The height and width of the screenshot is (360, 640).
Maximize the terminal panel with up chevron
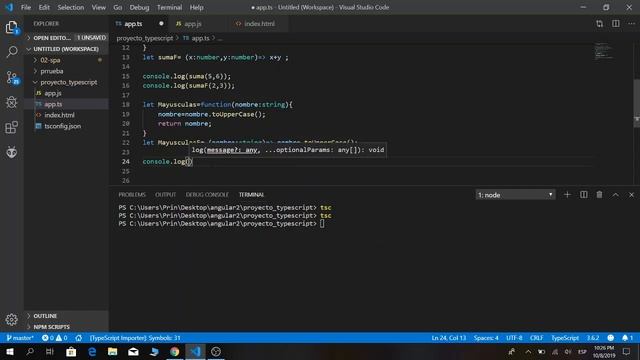pos(616,195)
